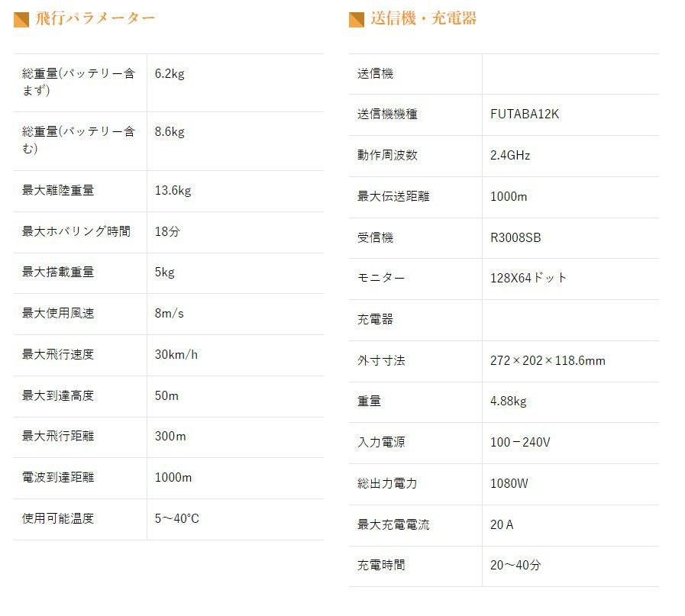The image size is (685, 616).
Task: Select the FUTABA12K transmitter model value
Action: pos(525,114)
